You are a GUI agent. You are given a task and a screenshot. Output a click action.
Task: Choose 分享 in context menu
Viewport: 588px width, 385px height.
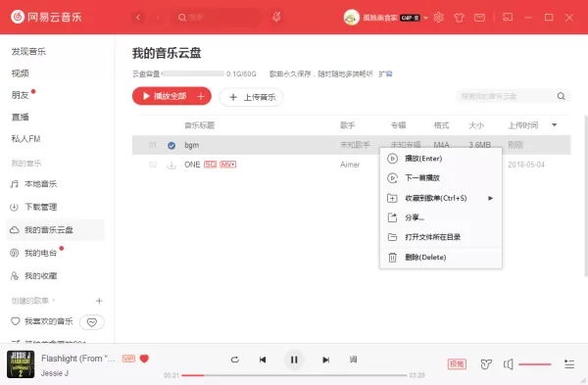(441, 217)
